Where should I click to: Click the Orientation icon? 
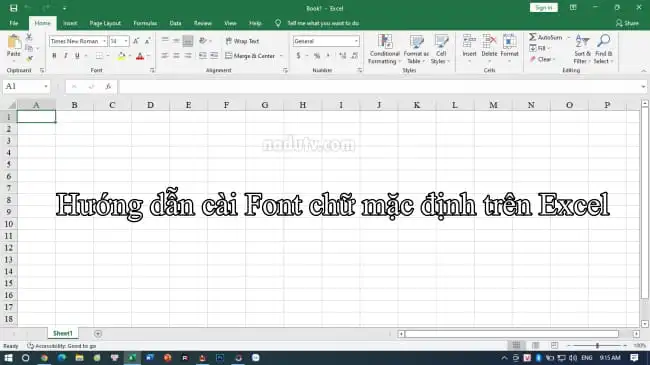point(203,40)
